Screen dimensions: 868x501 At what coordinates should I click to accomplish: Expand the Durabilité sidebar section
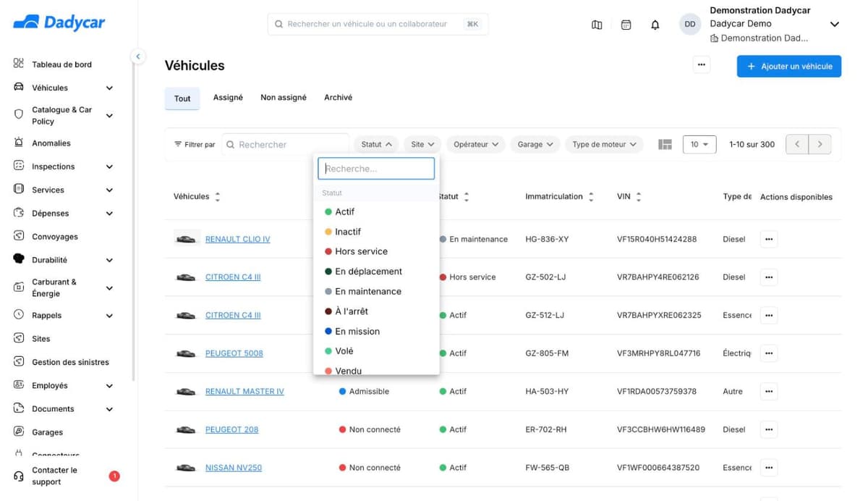[109, 260]
